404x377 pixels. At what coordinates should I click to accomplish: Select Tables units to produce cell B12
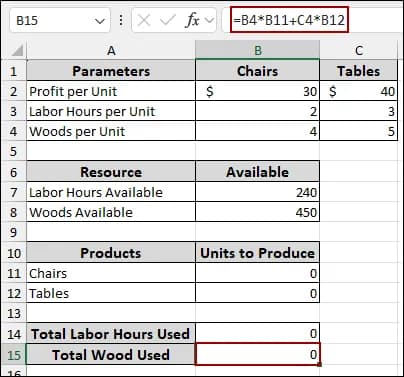[257, 293]
